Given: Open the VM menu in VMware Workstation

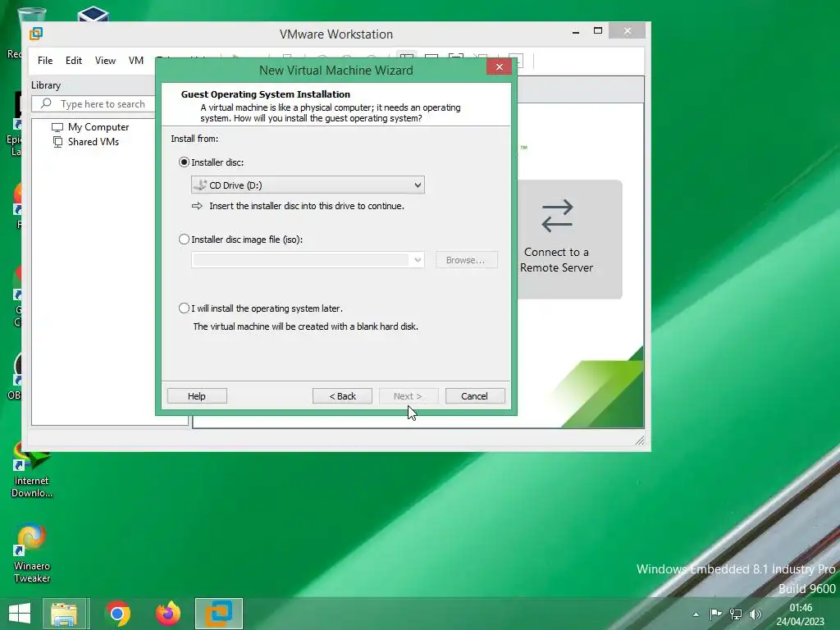Looking at the screenshot, I should 136,61.
